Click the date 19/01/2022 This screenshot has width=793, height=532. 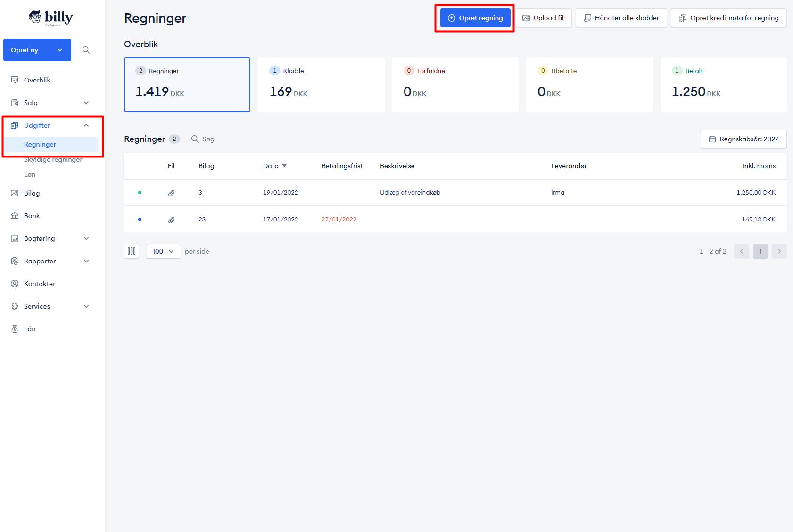(x=281, y=192)
